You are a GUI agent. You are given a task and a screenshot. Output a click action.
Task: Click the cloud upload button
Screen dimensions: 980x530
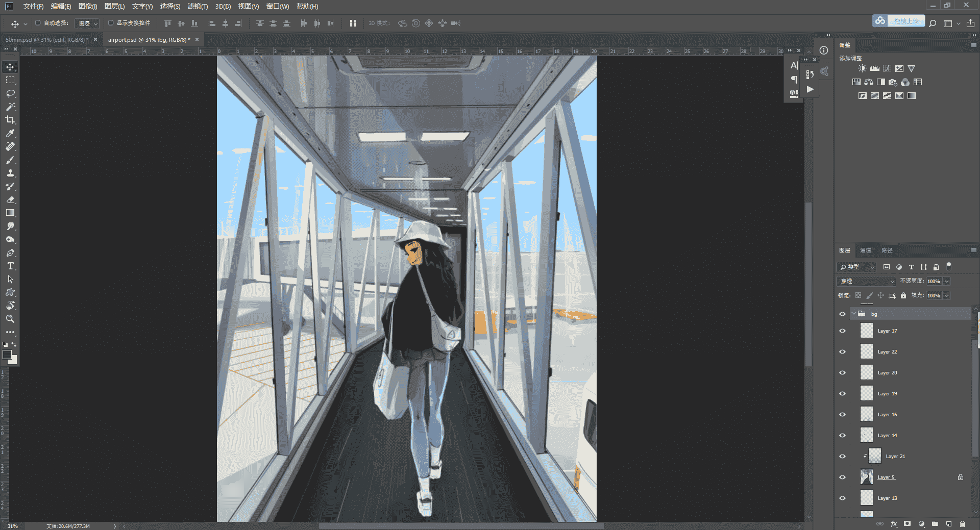(x=898, y=21)
